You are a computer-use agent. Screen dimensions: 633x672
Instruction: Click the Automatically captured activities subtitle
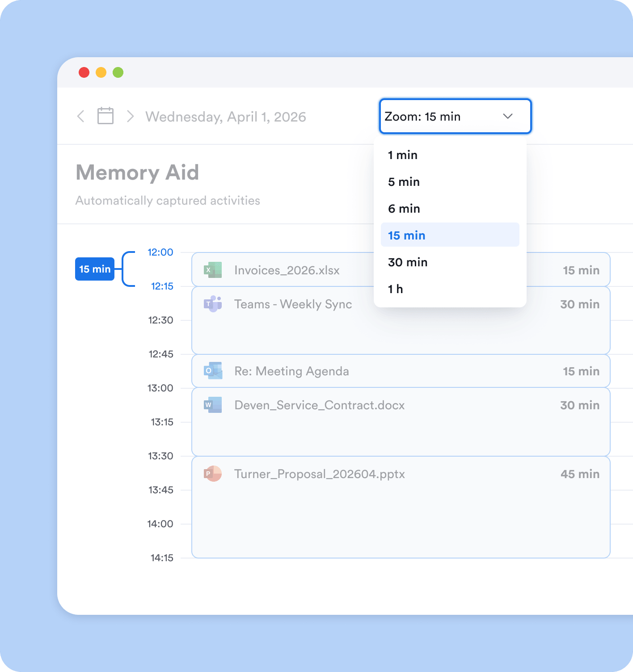pos(168,201)
